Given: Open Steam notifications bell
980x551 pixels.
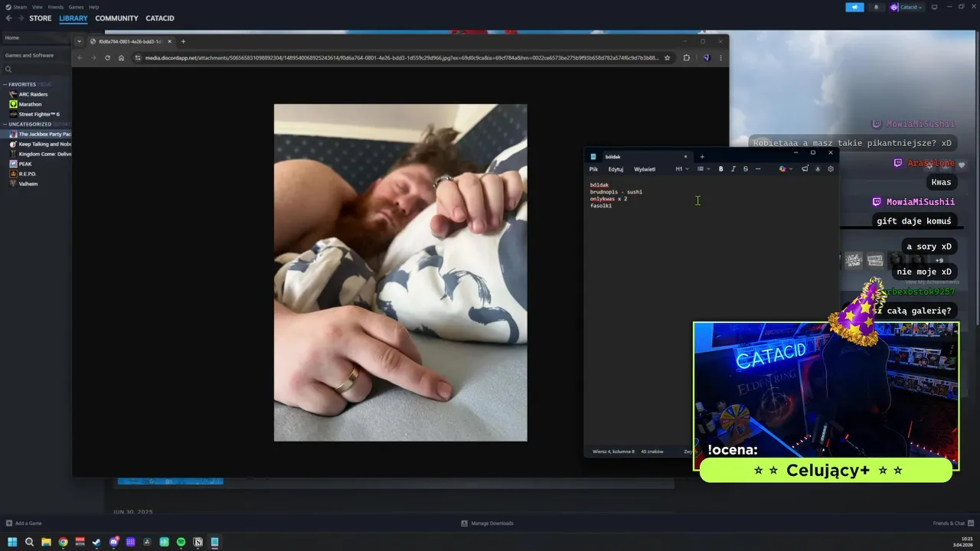Looking at the screenshot, I should point(877,7).
